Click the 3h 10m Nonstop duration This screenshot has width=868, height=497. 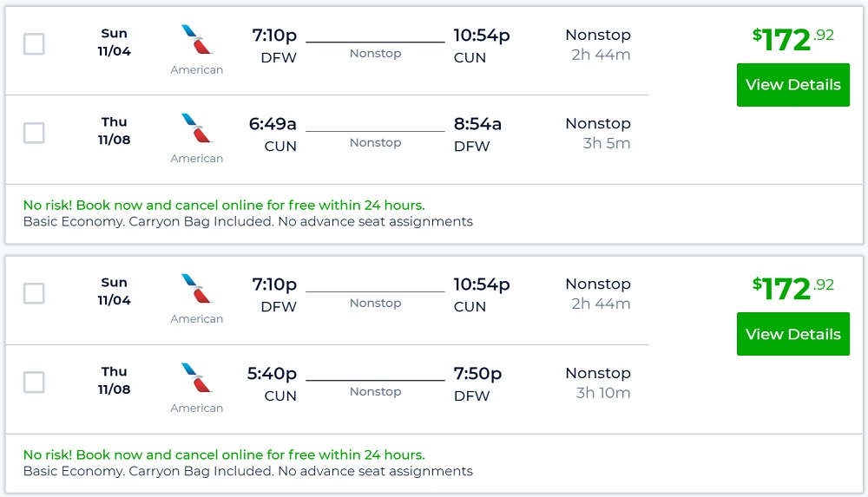pyautogui.click(x=602, y=393)
